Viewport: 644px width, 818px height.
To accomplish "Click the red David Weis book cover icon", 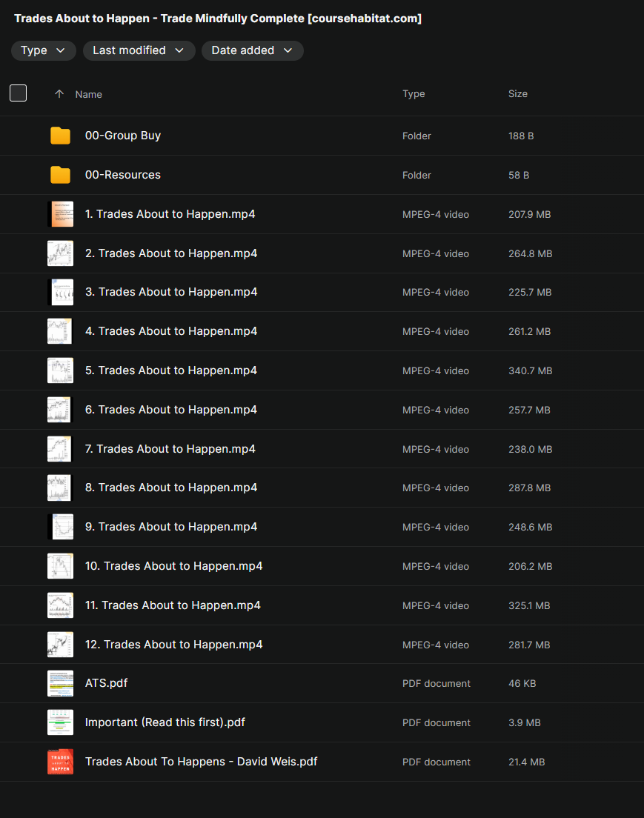I will (x=60, y=762).
